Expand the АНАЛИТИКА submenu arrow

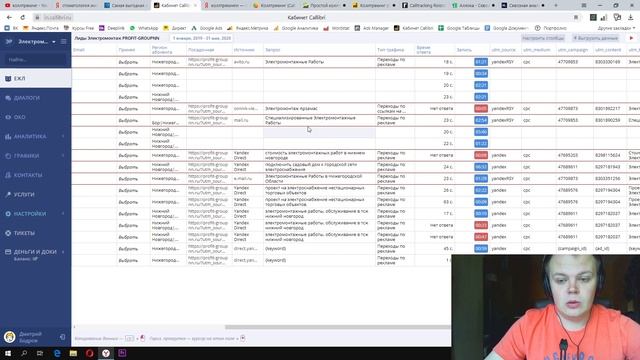click(x=63, y=136)
